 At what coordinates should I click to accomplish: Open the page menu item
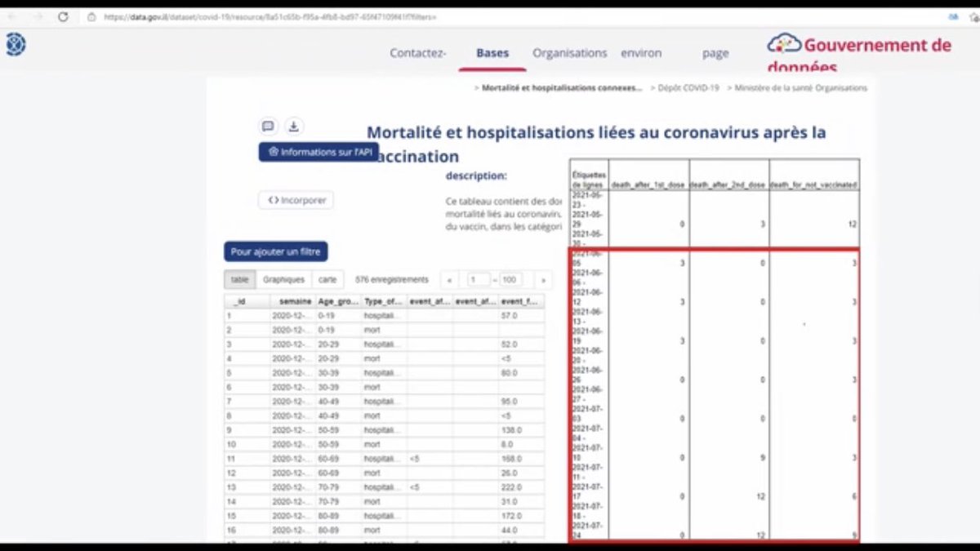pos(715,53)
